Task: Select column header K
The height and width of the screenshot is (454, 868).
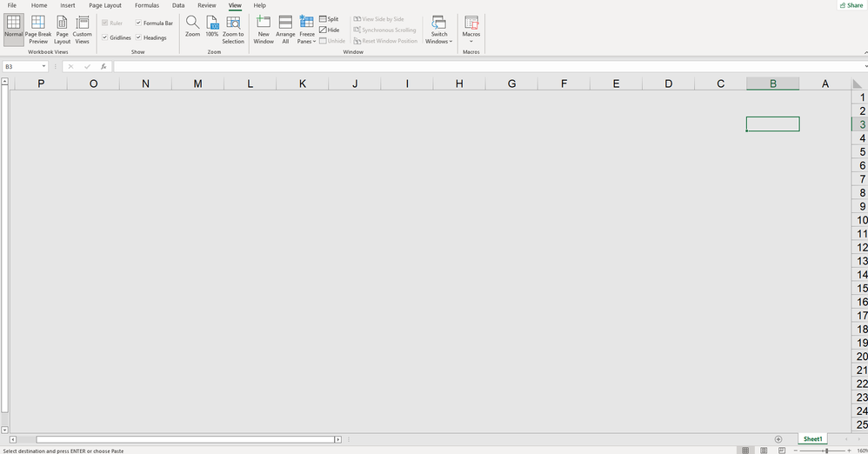Action: click(x=303, y=83)
